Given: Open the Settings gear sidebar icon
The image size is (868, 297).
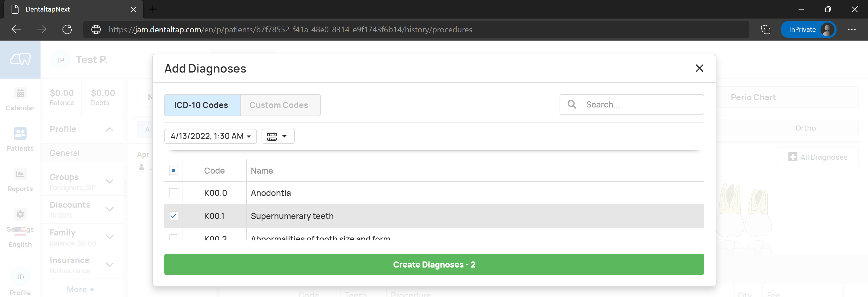Looking at the screenshot, I should [20, 214].
